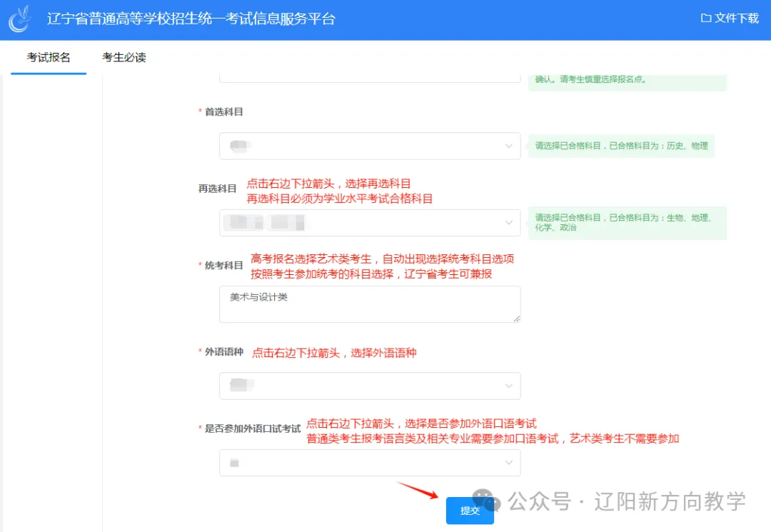Open the 是否参加外语口试考试 dropdown
This screenshot has width=771, height=532.
370,463
